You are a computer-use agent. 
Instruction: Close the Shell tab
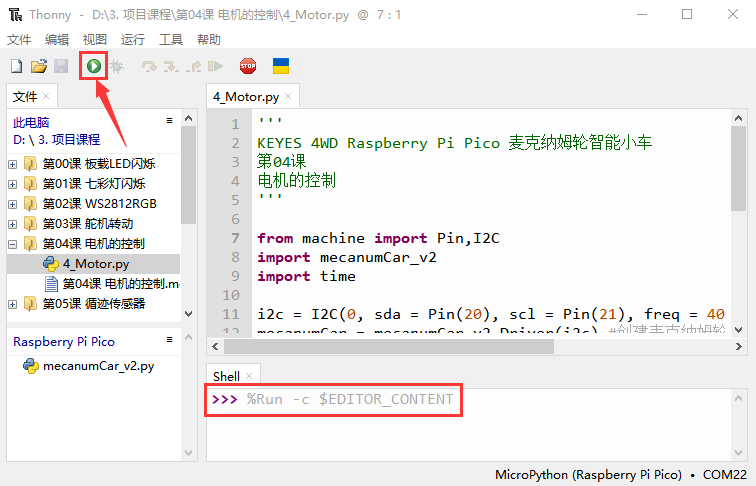(x=249, y=376)
